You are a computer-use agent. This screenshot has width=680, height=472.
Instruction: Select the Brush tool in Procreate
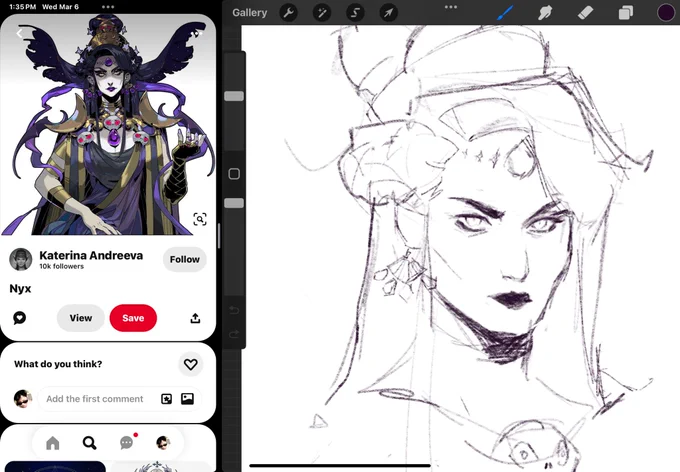(x=504, y=13)
